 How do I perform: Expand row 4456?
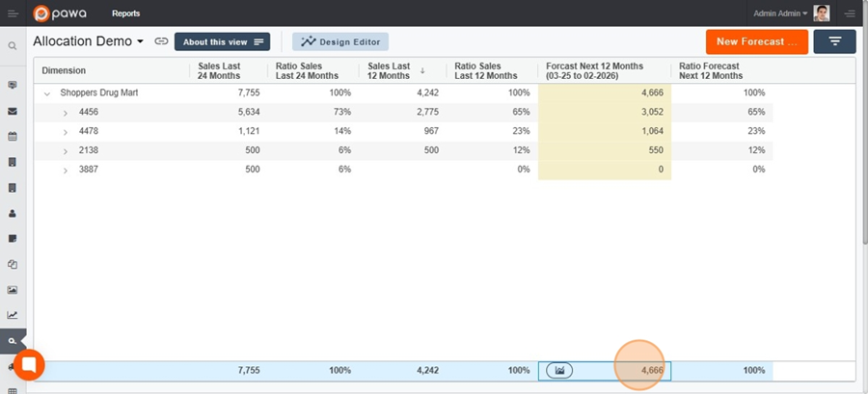[x=66, y=114]
